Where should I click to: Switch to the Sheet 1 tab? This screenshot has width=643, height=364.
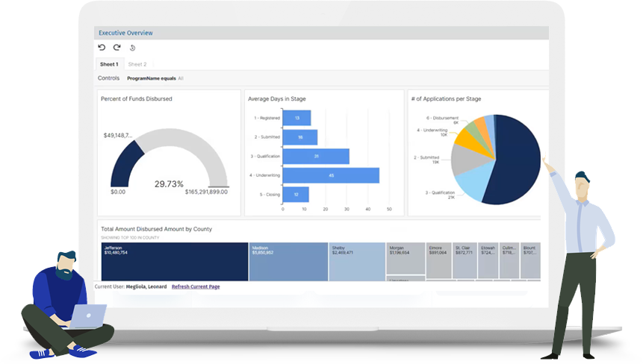(109, 65)
